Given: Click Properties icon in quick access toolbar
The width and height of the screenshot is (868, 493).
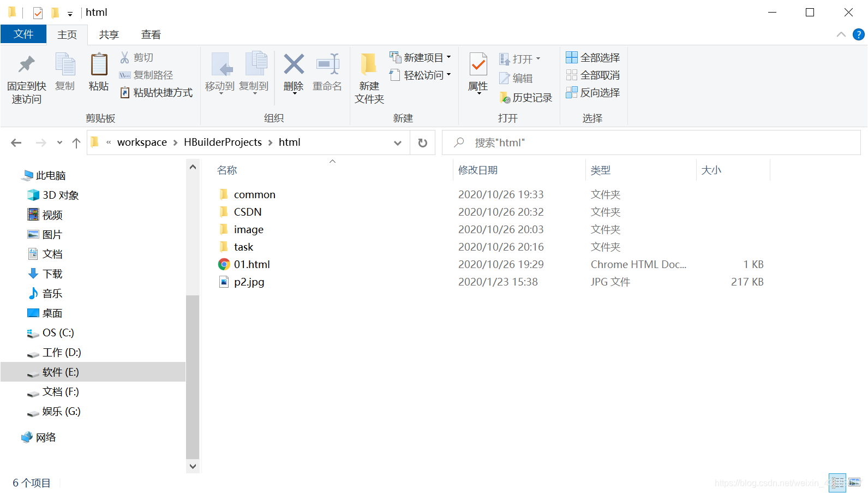Looking at the screenshot, I should click(38, 13).
